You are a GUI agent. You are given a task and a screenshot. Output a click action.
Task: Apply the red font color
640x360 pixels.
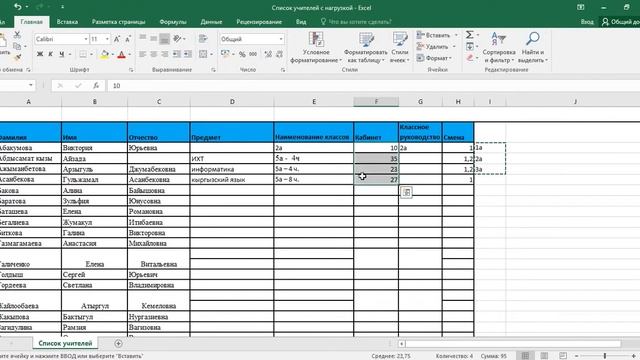point(121,54)
